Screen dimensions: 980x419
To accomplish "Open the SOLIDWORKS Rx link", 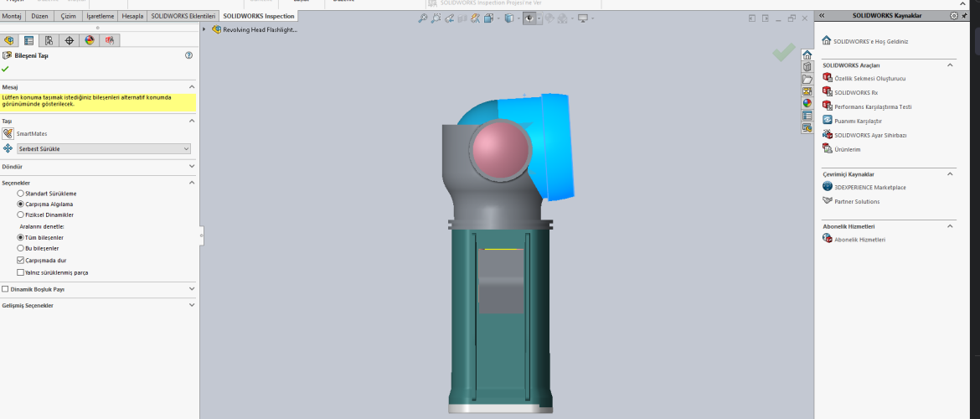I will coord(856,92).
